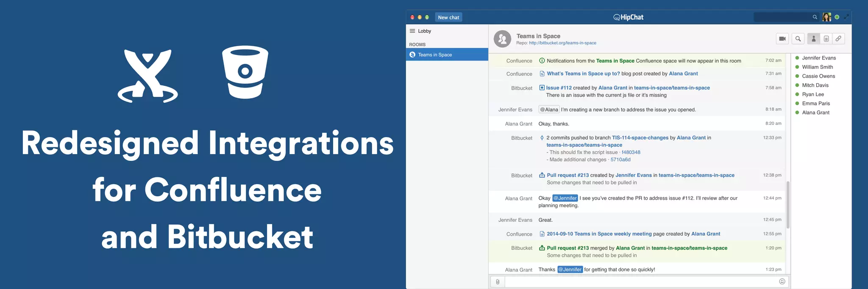
Task: Click the Confluence logo on the banner
Action: (147, 76)
